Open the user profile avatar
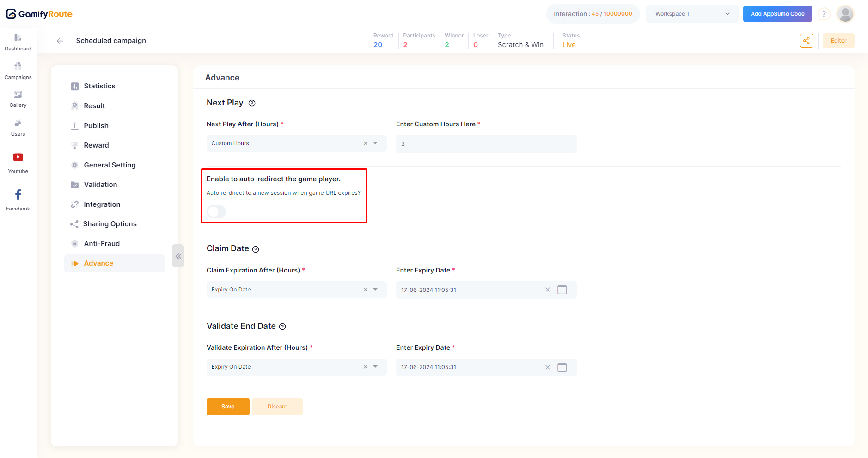 (x=845, y=14)
